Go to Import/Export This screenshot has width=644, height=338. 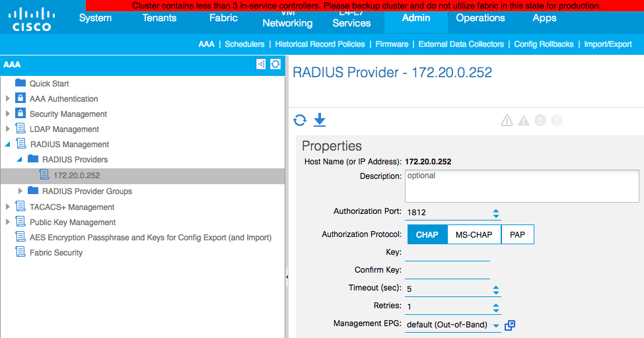coord(608,44)
